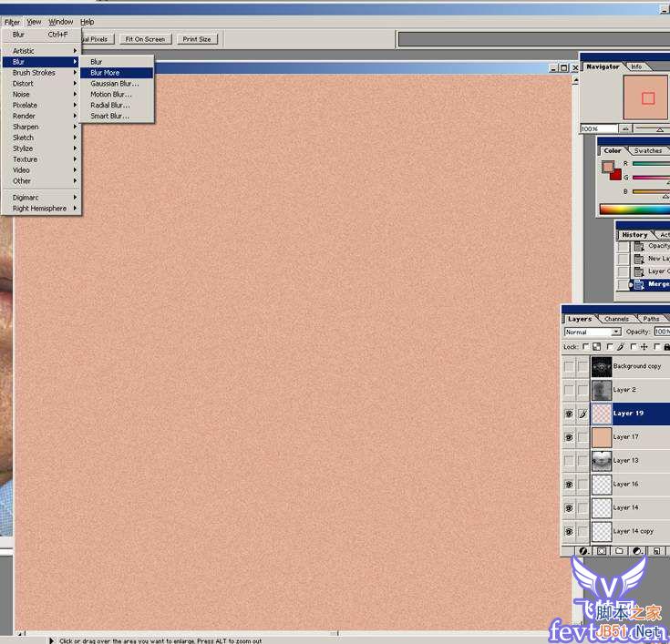Select Layer 17 thumbnail
Screen dimensions: 670x644
(x=602, y=437)
